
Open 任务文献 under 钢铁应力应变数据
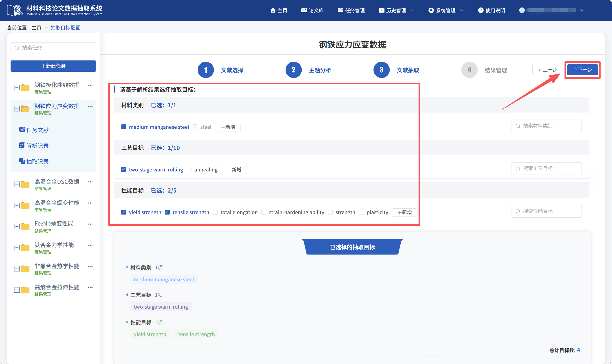[34, 130]
